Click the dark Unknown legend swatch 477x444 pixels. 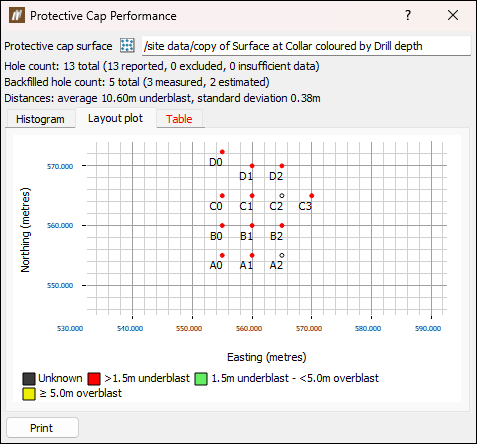point(29,379)
